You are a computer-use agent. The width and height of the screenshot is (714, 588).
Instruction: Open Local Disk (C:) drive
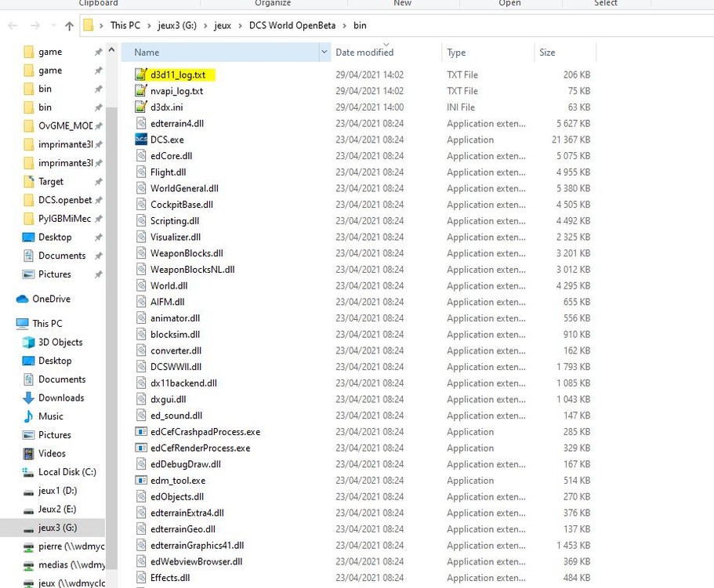[67, 472]
